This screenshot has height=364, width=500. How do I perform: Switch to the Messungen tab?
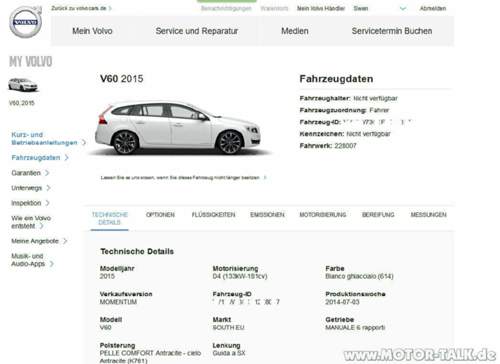coord(428,215)
